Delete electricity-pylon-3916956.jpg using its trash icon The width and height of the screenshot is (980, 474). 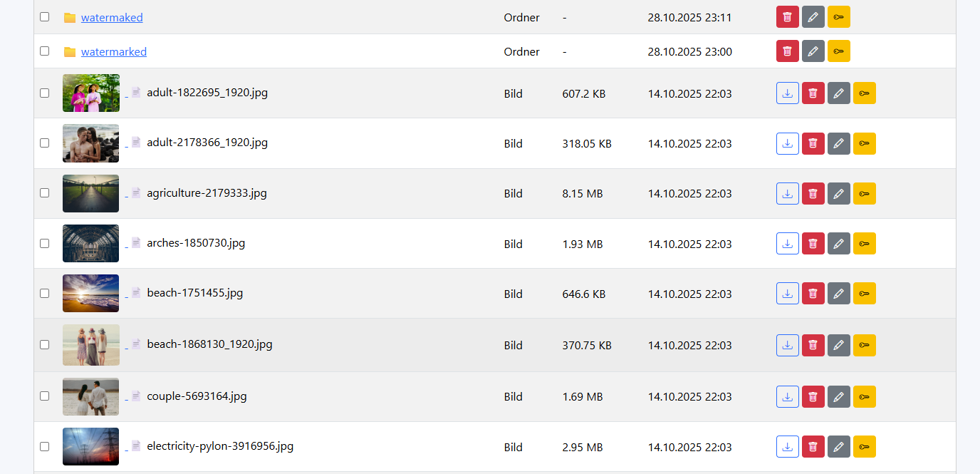[813, 447]
